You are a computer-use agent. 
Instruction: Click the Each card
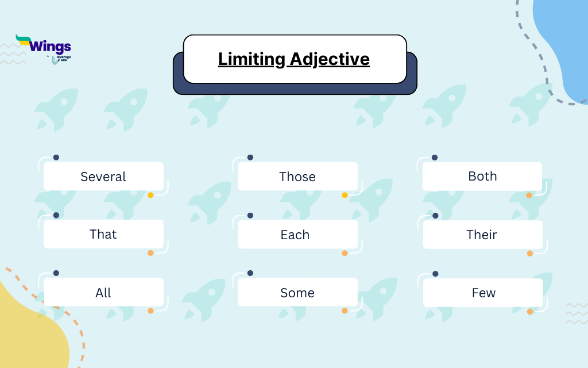[297, 235]
